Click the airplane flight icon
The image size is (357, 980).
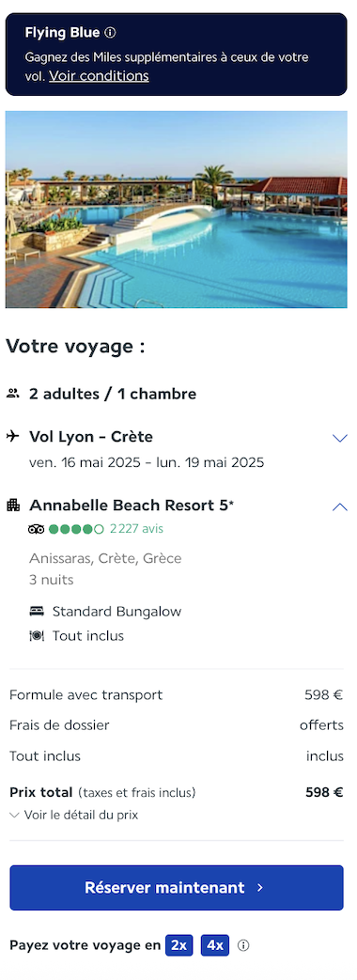tap(12, 436)
